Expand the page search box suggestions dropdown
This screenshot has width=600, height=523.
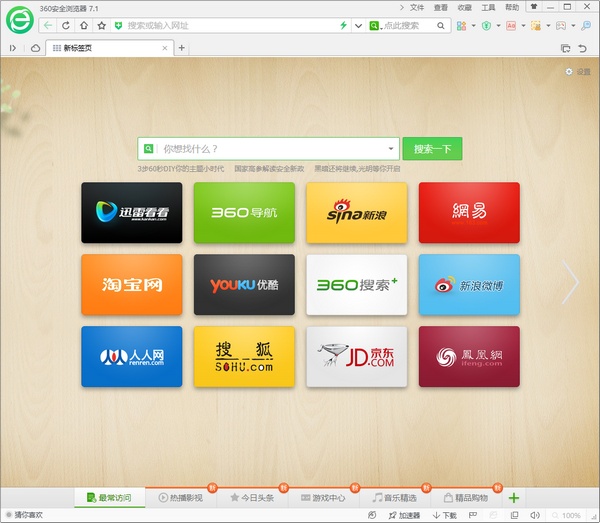tap(391, 148)
